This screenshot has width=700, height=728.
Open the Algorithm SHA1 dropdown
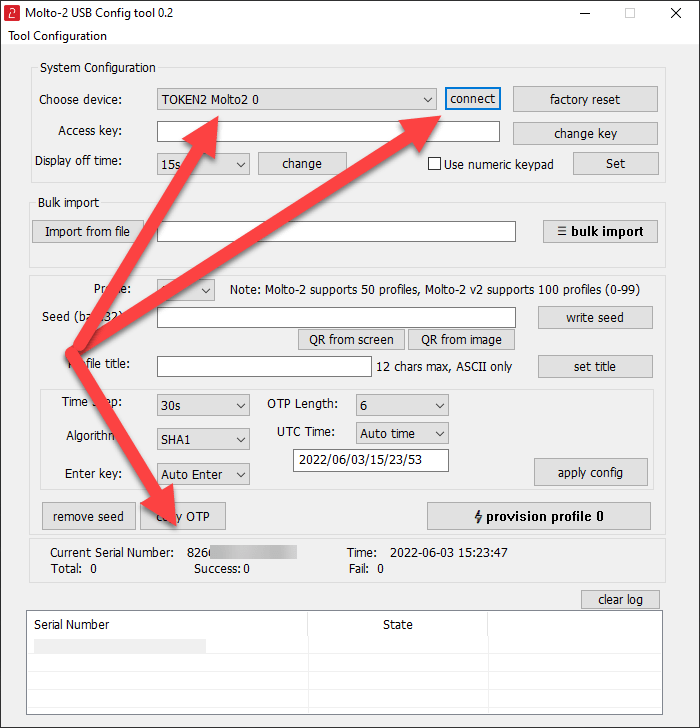click(x=203, y=439)
